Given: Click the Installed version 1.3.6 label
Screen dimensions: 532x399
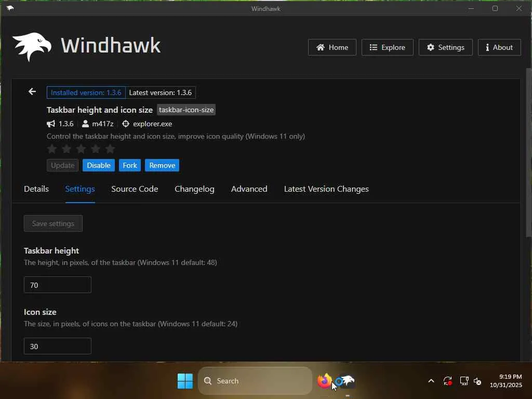Looking at the screenshot, I should [x=86, y=92].
